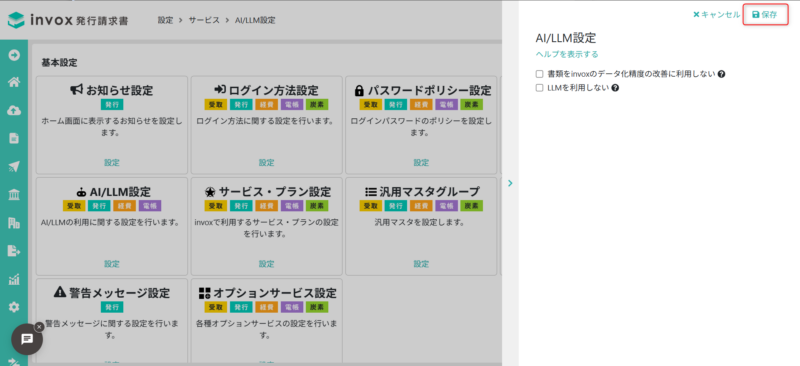This screenshot has height=366, width=800.
Task: Show help for LLMを利用しない option
Action: pos(615,88)
